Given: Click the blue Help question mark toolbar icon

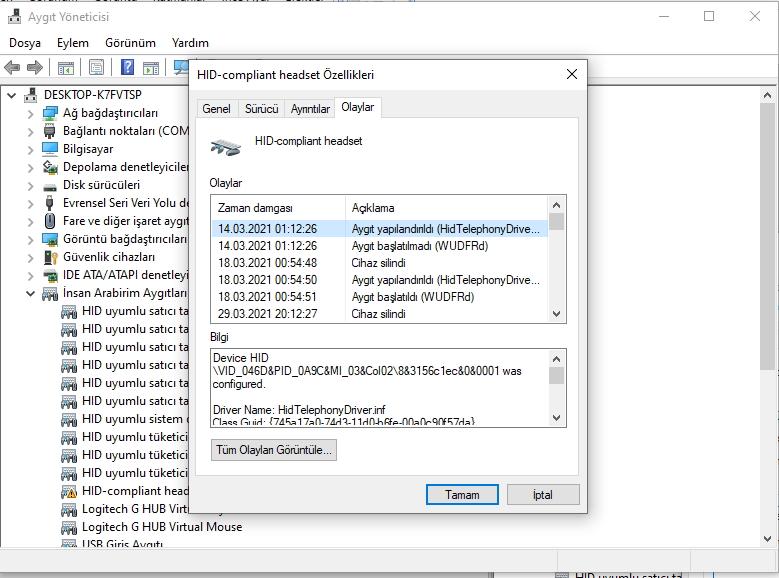Looking at the screenshot, I should coord(127,68).
